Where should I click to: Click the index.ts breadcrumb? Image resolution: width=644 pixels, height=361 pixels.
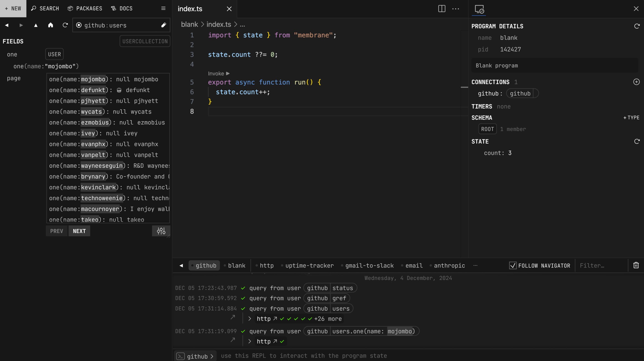219,24
